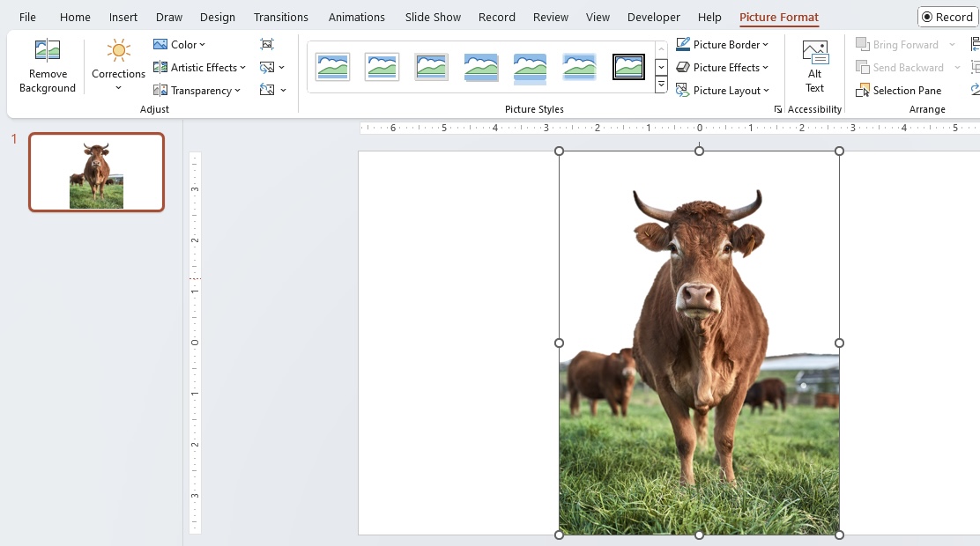Open the Picture Effects menu
The height and width of the screenshot is (546, 980).
pos(722,68)
